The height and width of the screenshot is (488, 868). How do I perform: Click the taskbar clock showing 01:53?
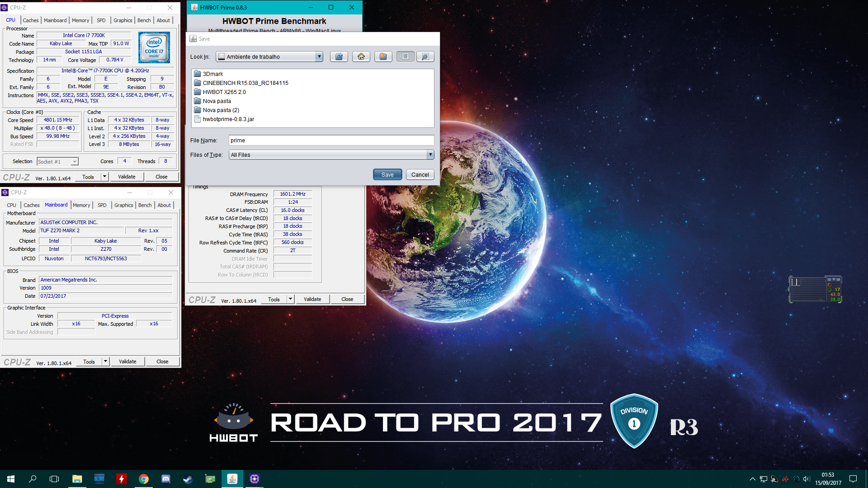click(x=828, y=479)
